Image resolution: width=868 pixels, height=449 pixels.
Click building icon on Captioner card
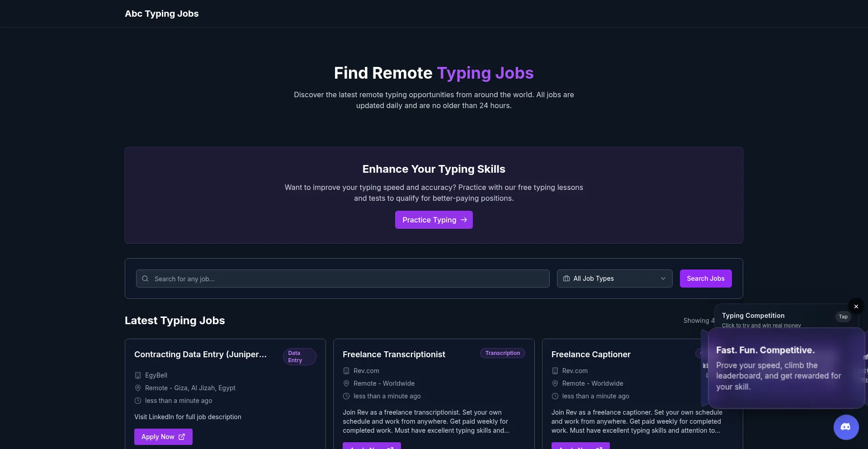coord(555,371)
